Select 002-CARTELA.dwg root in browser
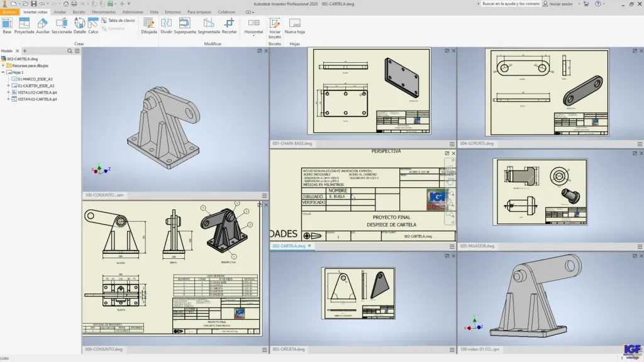Screen dimensions: 644x362 [x=22, y=58]
